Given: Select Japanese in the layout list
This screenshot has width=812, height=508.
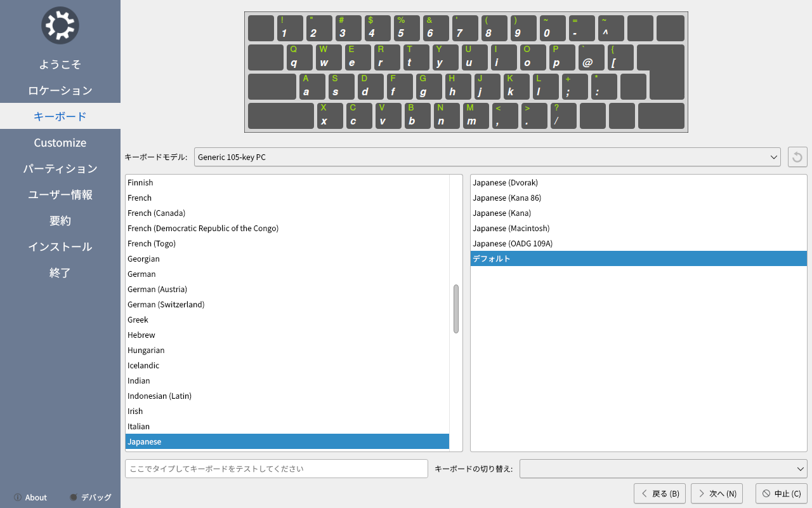Looking at the screenshot, I should click(x=287, y=441).
